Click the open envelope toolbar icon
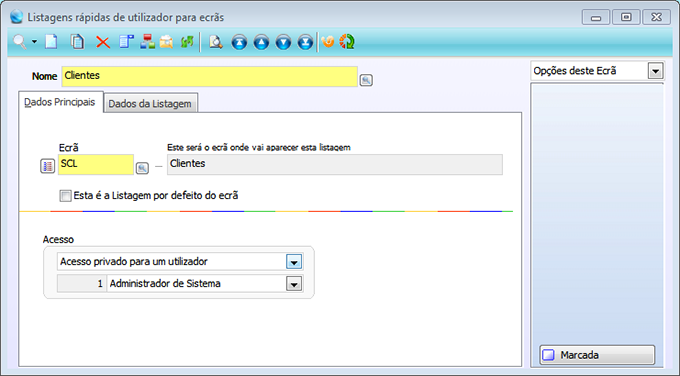The width and height of the screenshot is (680, 376). pyautogui.click(x=167, y=42)
